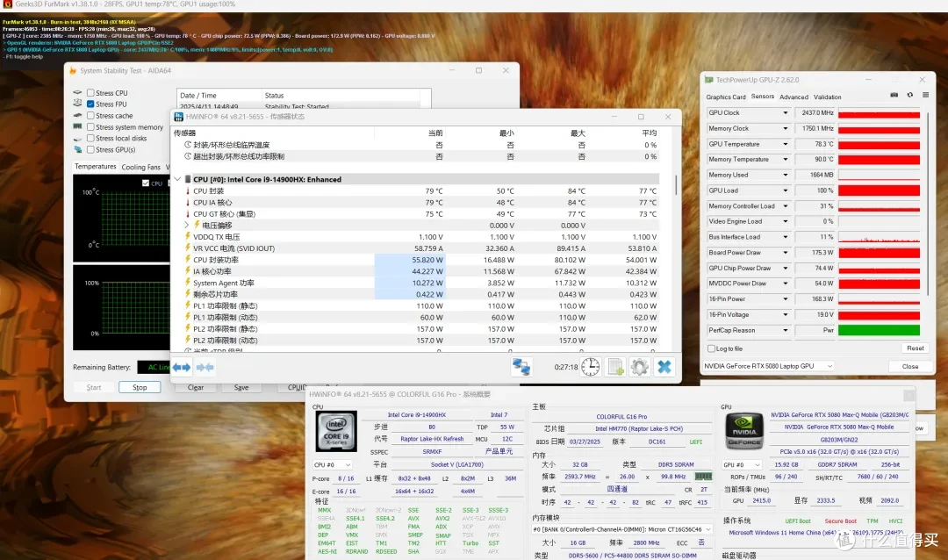Expand the 电压偏移 row
The height and width of the screenshot is (560, 948).
point(187,225)
